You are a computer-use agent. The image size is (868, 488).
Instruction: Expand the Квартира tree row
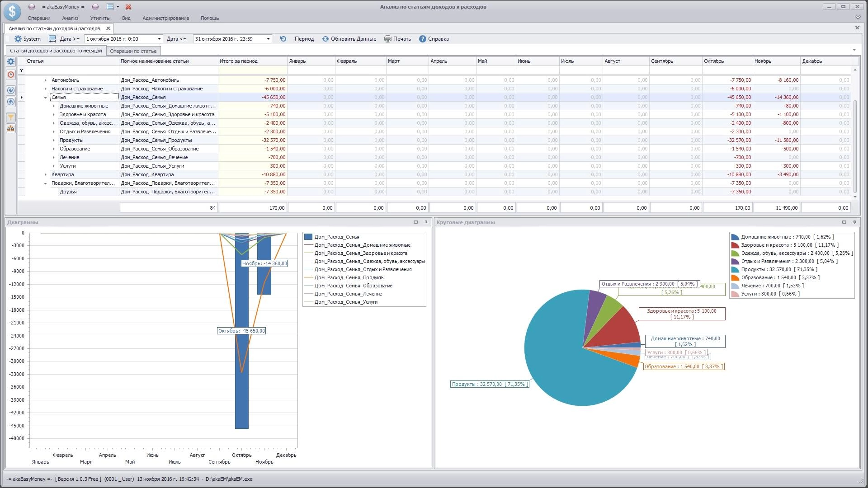pos(45,174)
